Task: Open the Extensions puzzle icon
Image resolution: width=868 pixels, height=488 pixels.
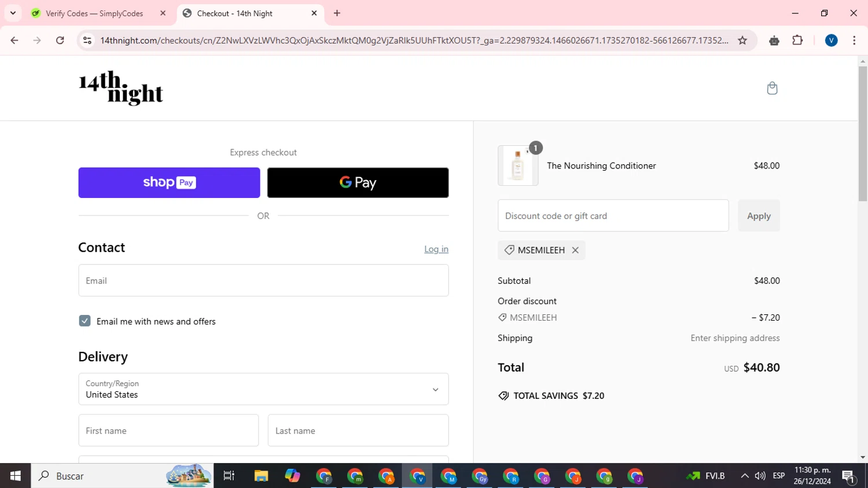Action: tap(797, 41)
